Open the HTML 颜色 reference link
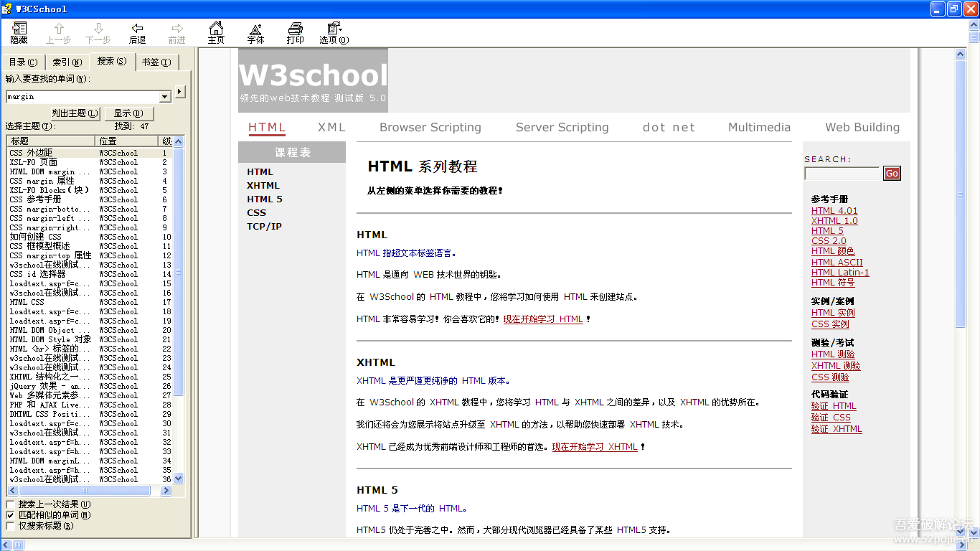This screenshot has width=980, height=551. (x=833, y=251)
